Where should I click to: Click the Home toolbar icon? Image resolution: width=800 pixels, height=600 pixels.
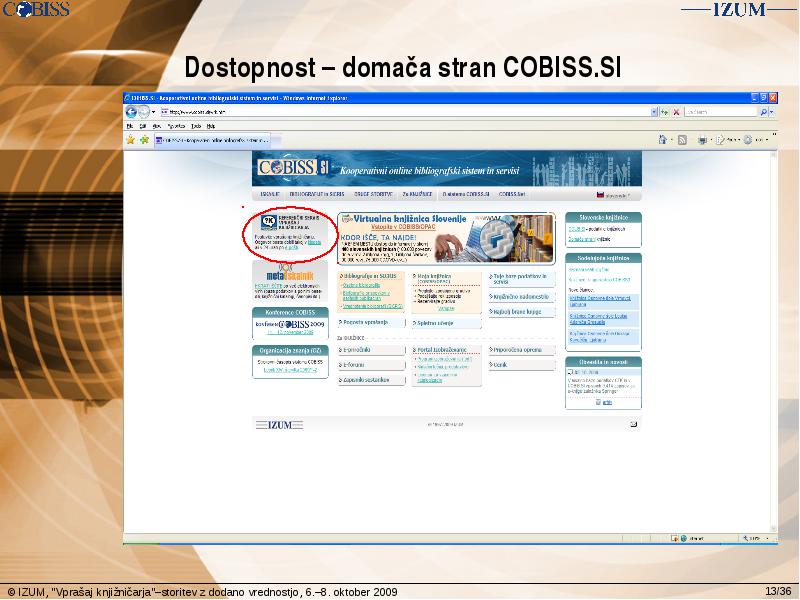tap(663, 139)
